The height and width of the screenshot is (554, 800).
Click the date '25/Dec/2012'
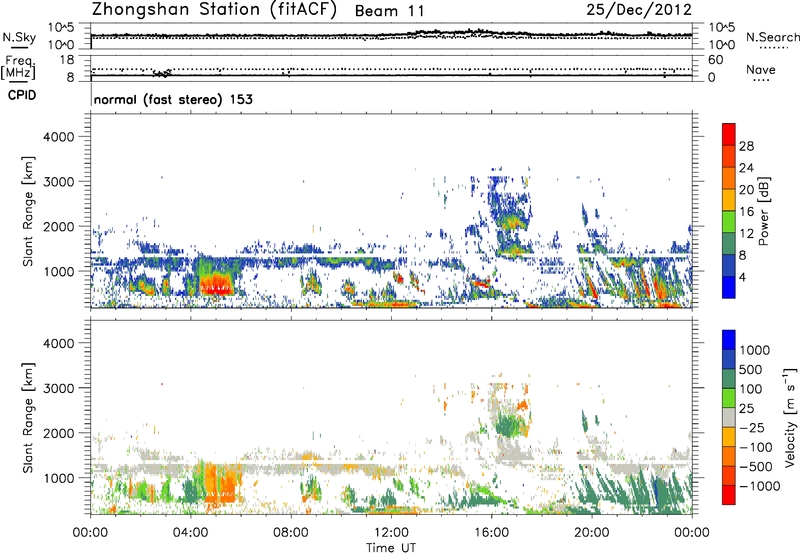(639, 10)
